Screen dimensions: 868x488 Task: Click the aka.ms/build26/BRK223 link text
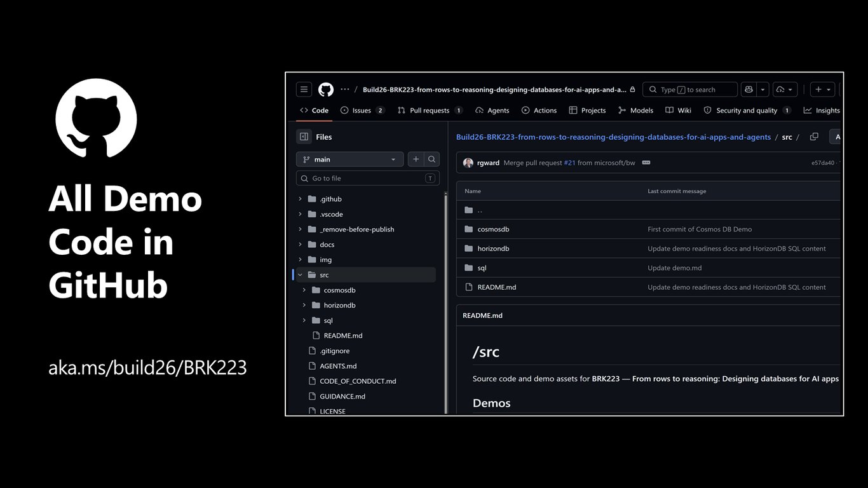[147, 367]
